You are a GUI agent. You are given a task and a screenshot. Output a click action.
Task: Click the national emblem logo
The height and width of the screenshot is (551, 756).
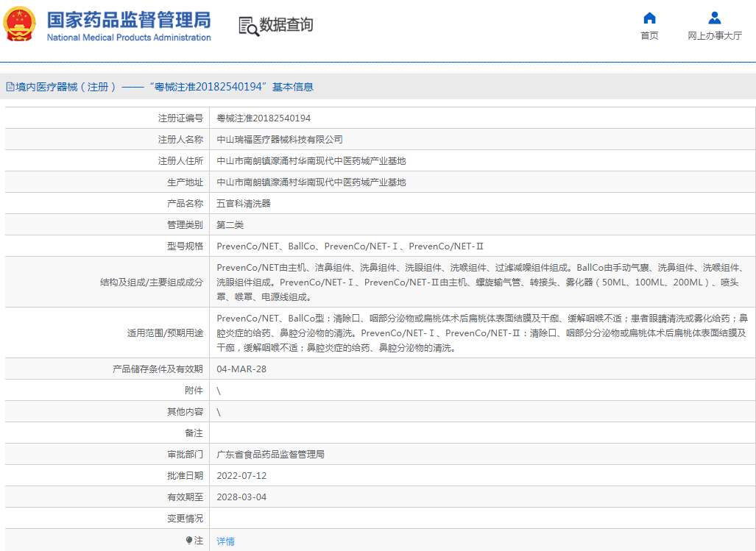click(x=19, y=24)
